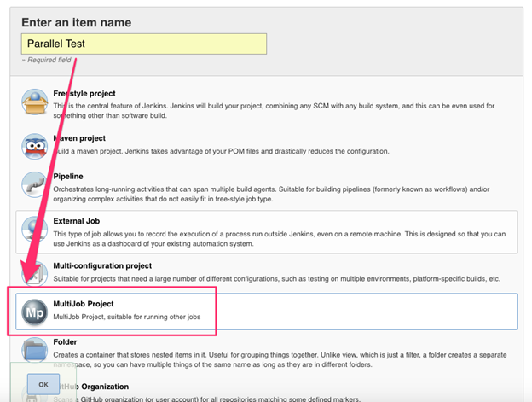This screenshot has height=402, width=532.
Task: Click the blue Folder icon
Action: point(35,352)
